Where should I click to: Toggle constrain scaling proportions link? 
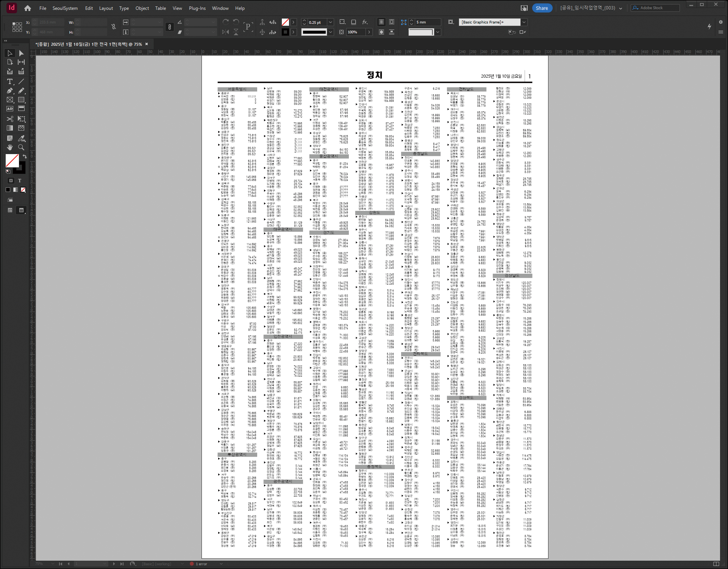click(170, 27)
